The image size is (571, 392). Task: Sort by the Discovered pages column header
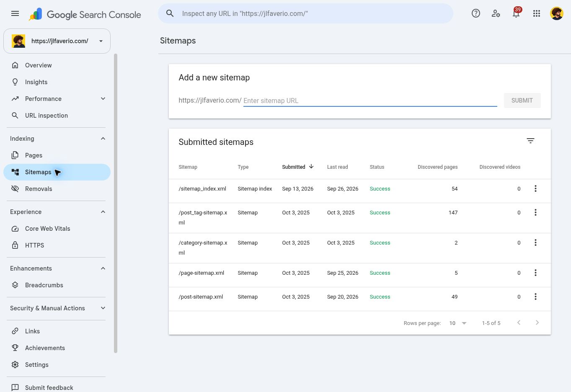tap(437, 167)
